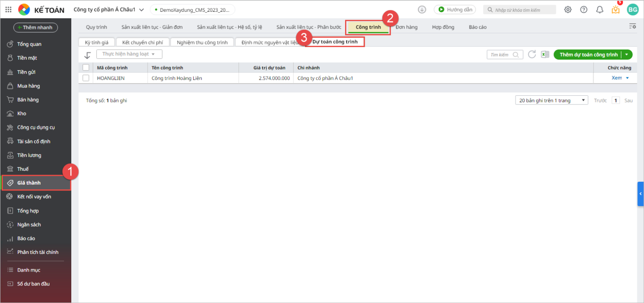Click the 'Thêm dự toán công trình' button
This screenshot has width=644, height=303.
coord(588,55)
